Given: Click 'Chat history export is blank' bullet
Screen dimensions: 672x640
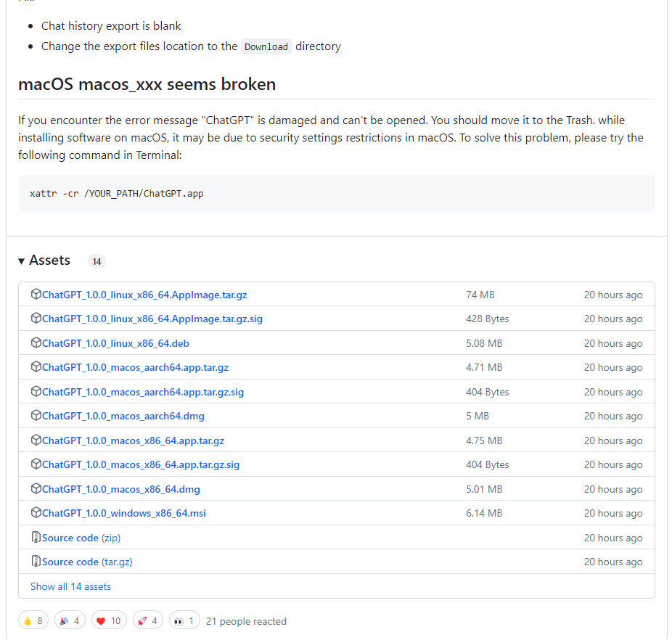Looking at the screenshot, I should coord(111,26).
